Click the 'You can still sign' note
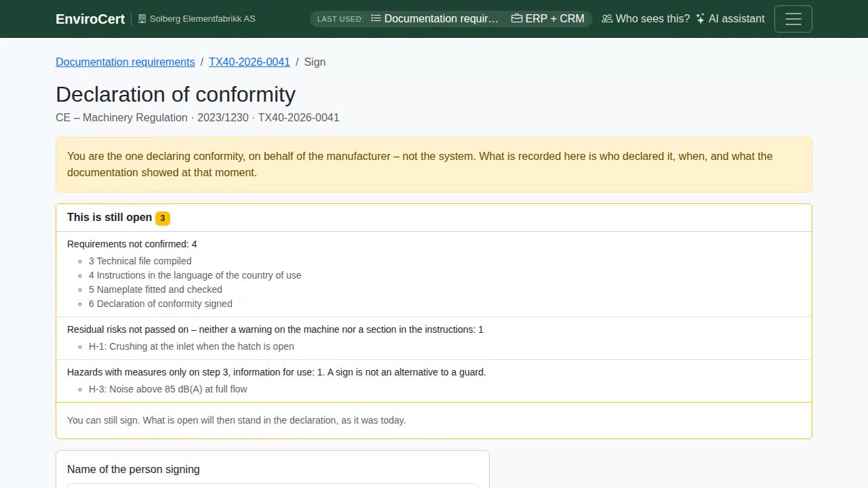The image size is (868, 488). tap(237, 420)
